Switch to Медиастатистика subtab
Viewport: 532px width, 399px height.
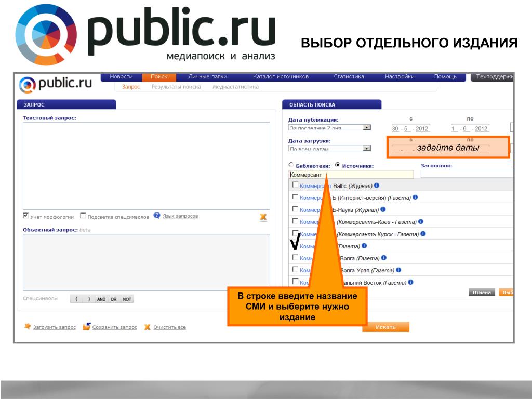235,87
